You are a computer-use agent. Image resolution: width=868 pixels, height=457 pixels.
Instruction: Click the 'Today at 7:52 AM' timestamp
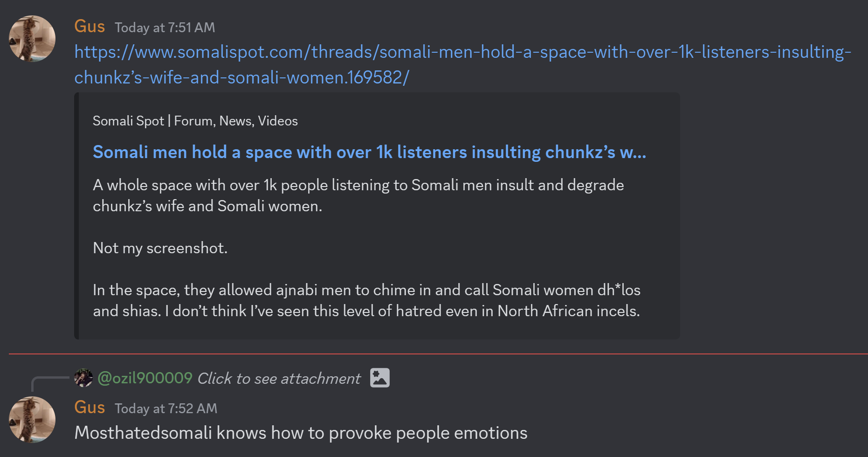166,409
